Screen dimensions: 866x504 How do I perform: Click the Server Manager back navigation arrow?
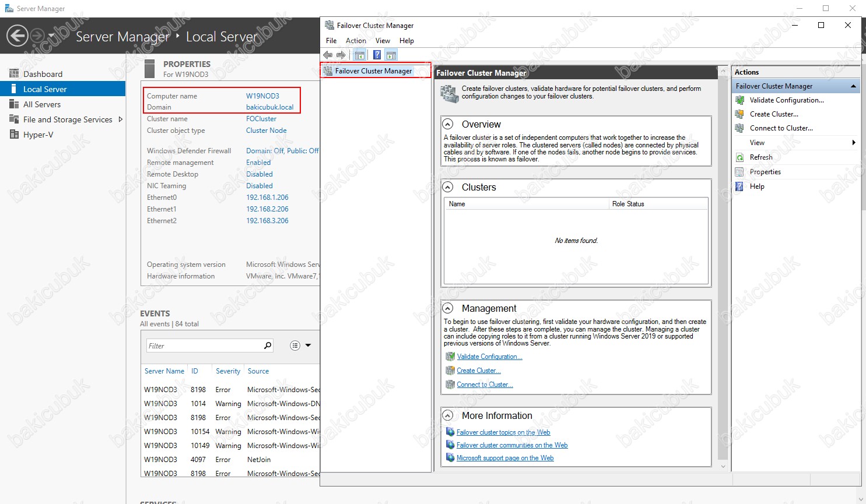tap(17, 36)
